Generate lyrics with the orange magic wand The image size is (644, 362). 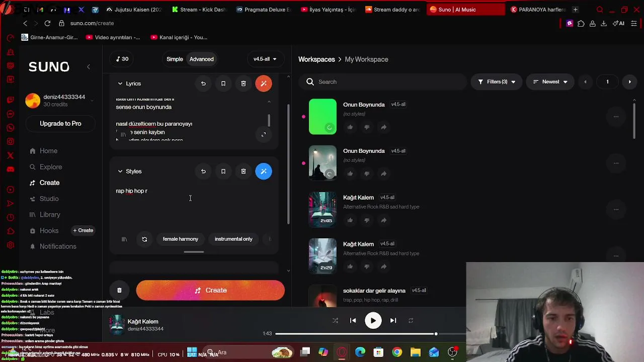point(264,83)
